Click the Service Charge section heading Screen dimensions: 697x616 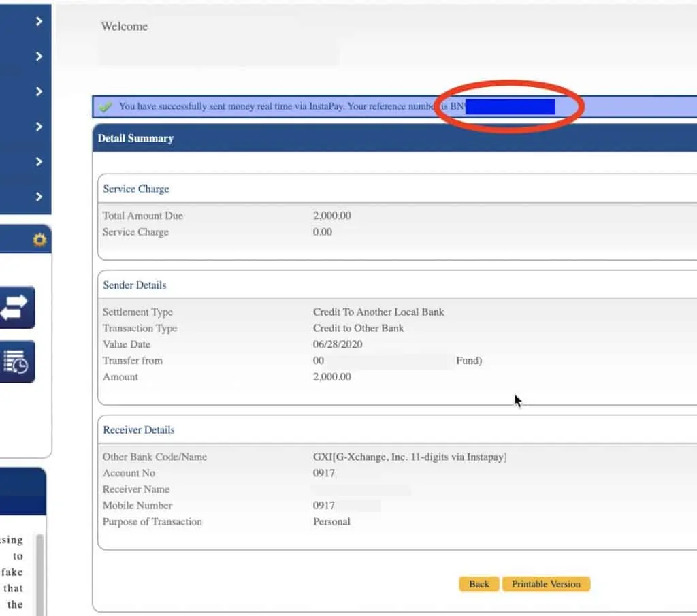[x=136, y=189]
